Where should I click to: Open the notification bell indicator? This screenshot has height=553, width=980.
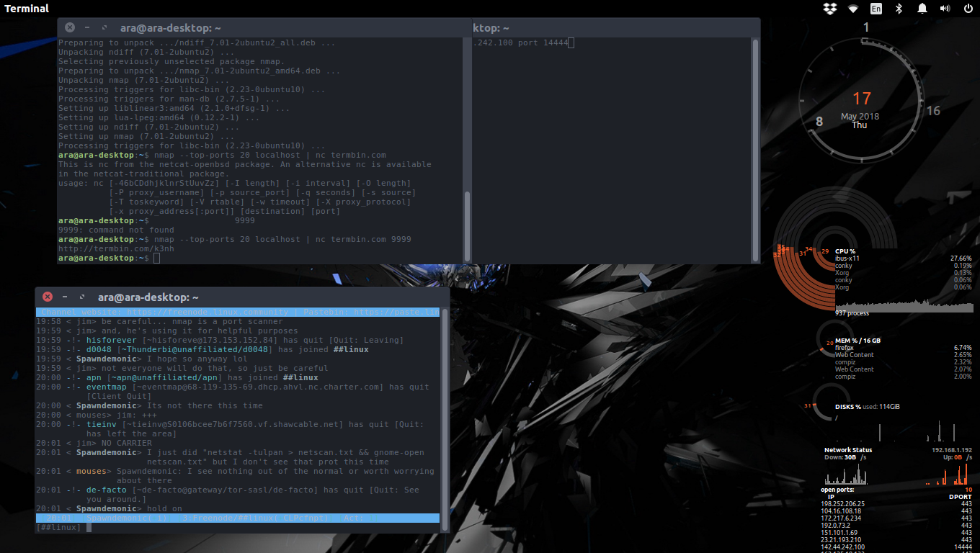click(x=922, y=9)
